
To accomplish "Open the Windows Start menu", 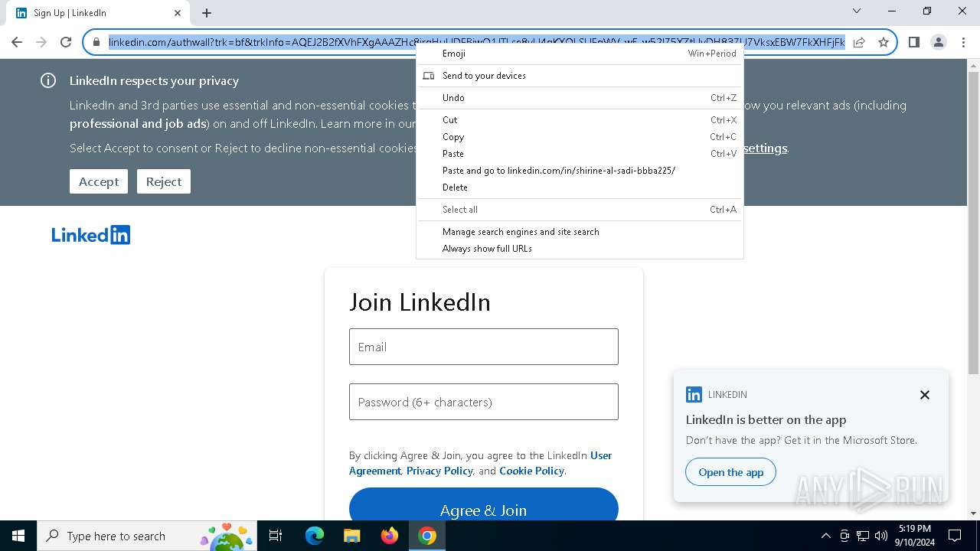I will coord(18,536).
